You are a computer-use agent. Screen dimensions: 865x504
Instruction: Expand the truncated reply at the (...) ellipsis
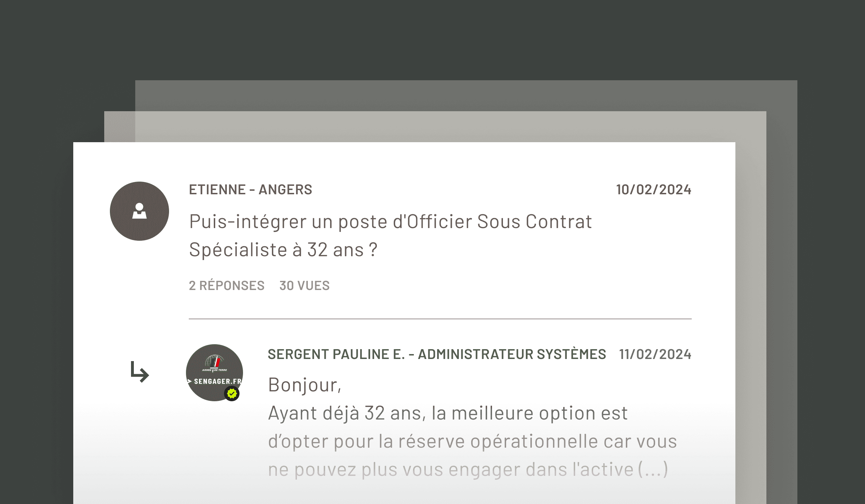tap(653, 470)
